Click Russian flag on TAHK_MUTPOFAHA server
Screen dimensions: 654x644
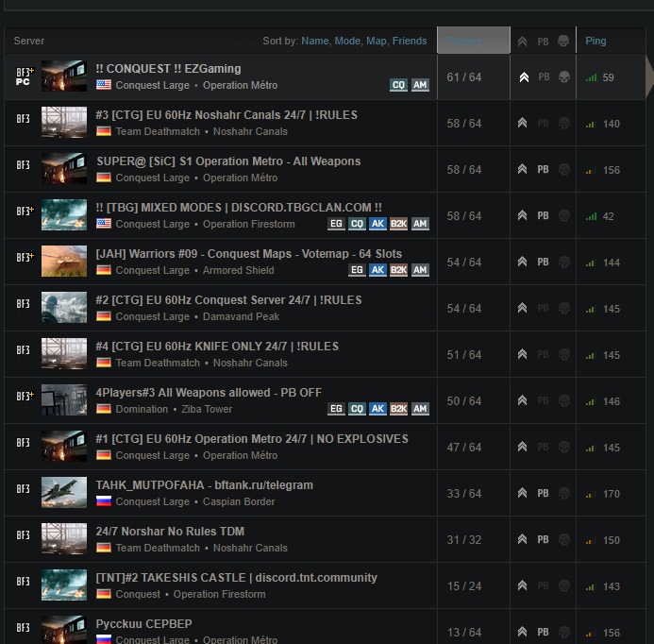pos(104,500)
